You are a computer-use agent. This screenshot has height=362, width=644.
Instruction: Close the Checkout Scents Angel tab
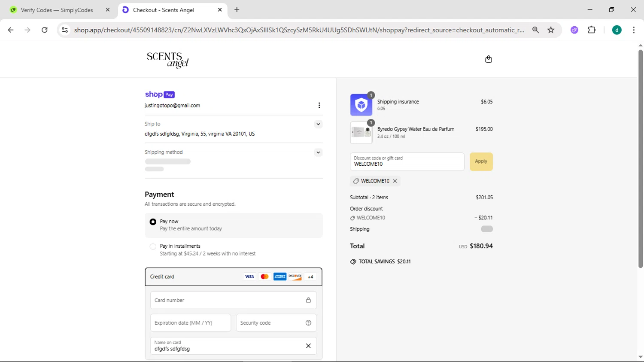220,10
